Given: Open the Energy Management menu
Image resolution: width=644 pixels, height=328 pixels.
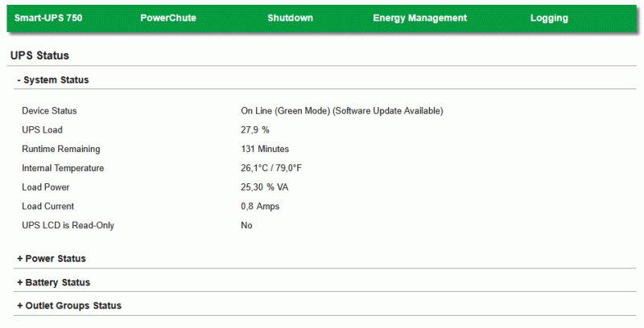Looking at the screenshot, I should pyautogui.click(x=419, y=18).
